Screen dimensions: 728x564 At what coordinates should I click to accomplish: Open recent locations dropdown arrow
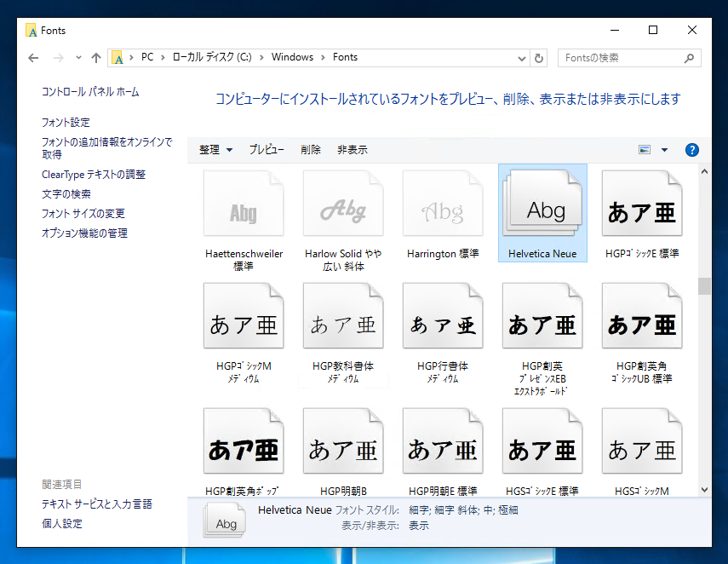[78, 58]
